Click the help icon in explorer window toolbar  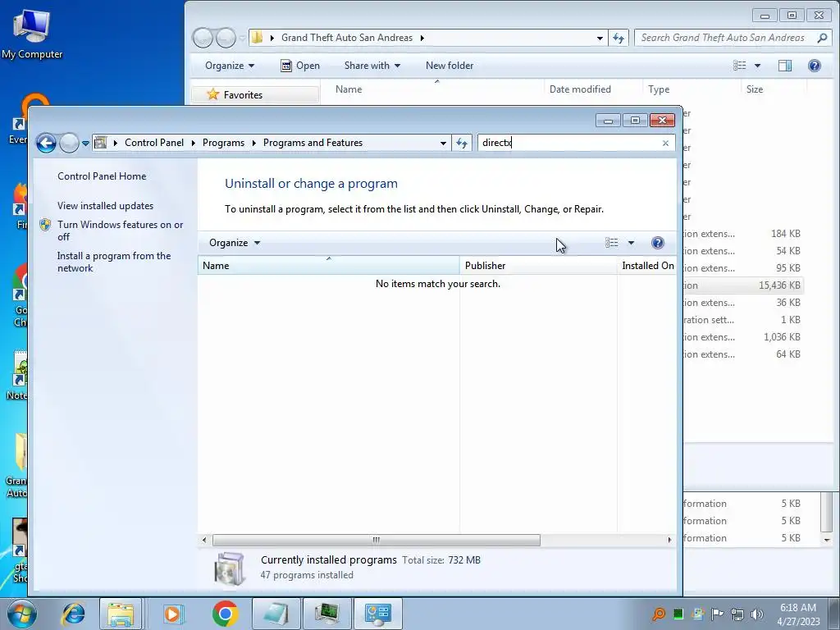click(x=815, y=66)
